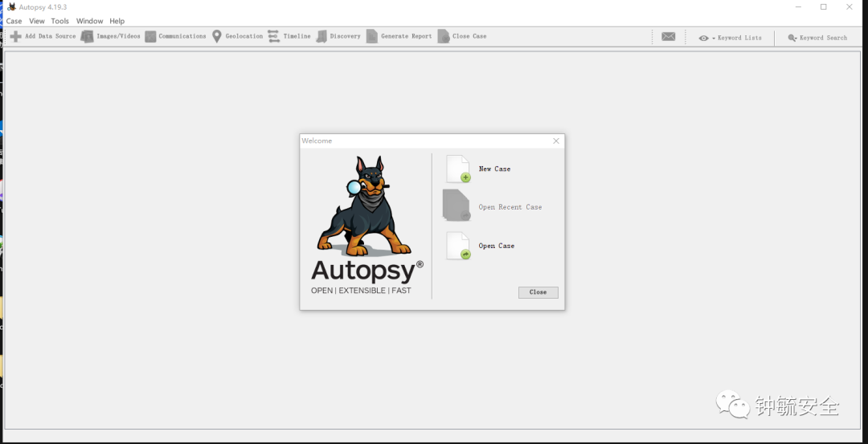Close the Welcome dialog with X

(x=556, y=141)
